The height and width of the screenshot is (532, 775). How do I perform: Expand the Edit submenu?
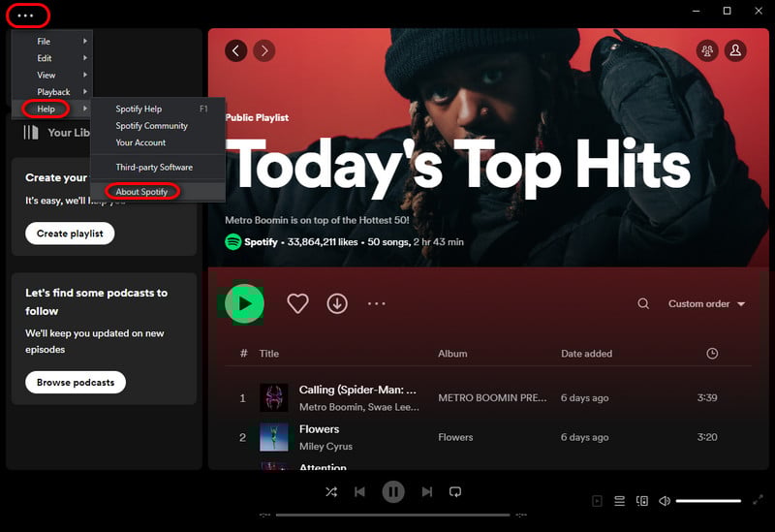(x=52, y=58)
